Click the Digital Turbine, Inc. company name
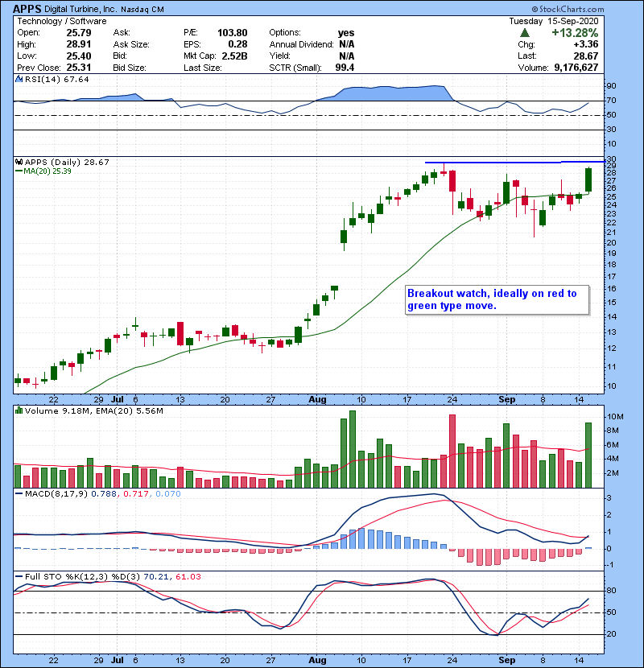Image resolution: width=644 pixels, height=668 pixels. pos(81,9)
